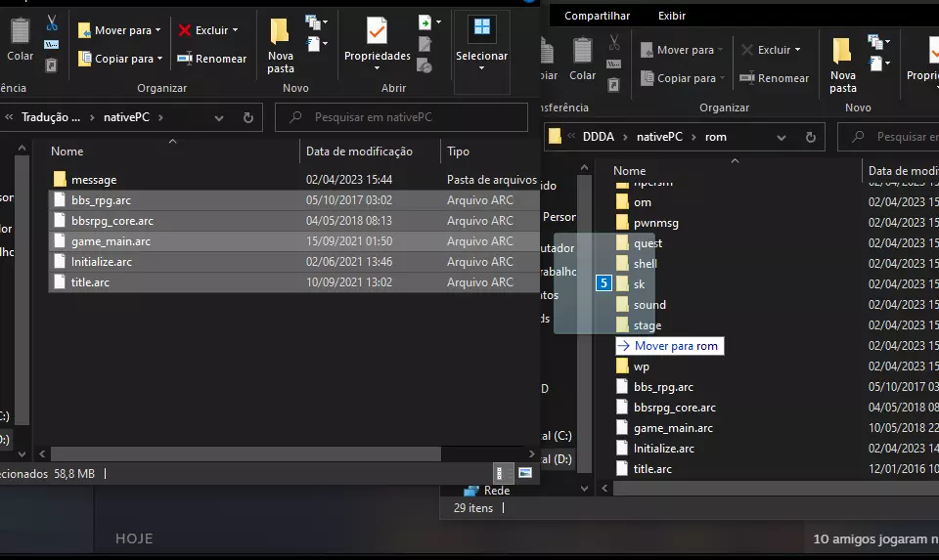Select the om folder in rom window
This screenshot has height=560, width=939.
click(642, 203)
